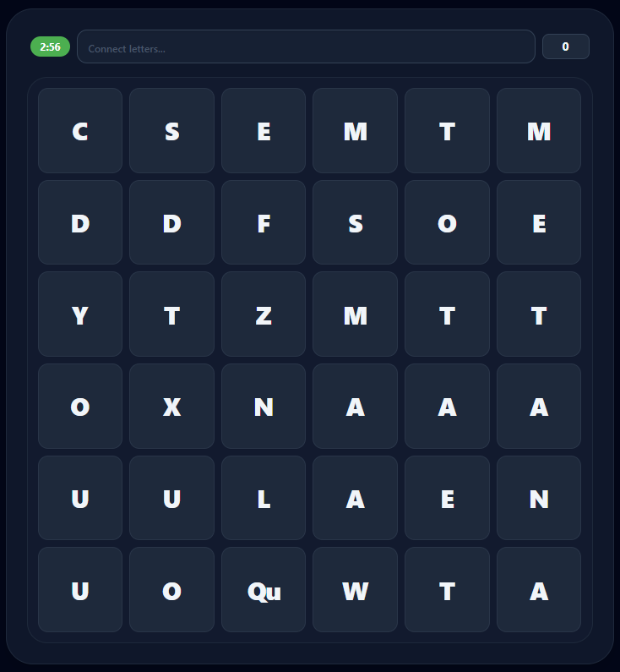Click the D tile directly below C
620x672 pixels.
pyautogui.click(x=80, y=223)
